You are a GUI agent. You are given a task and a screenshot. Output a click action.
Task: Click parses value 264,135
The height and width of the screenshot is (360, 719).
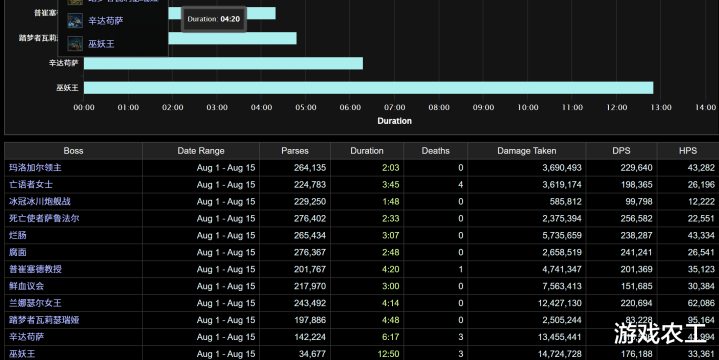[310, 168]
